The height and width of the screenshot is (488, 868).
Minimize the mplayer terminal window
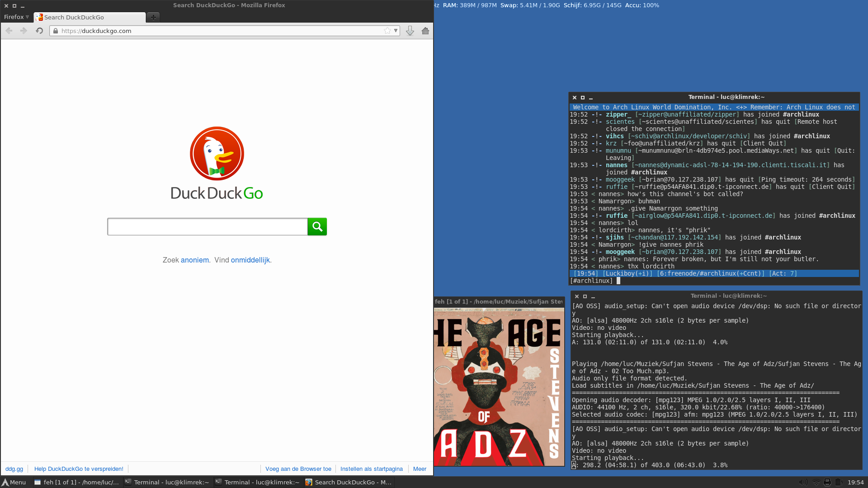click(x=593, y=296)
